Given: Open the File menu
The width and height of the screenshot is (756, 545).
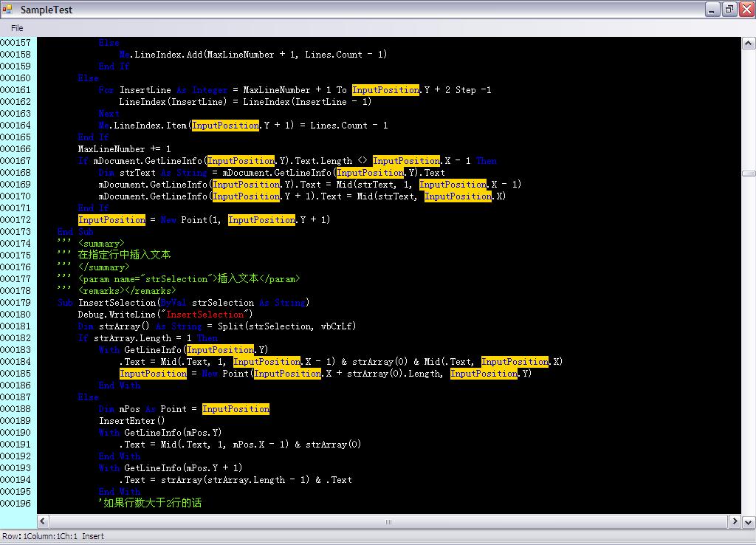Looking at the screenshot, I should [17, 28].
